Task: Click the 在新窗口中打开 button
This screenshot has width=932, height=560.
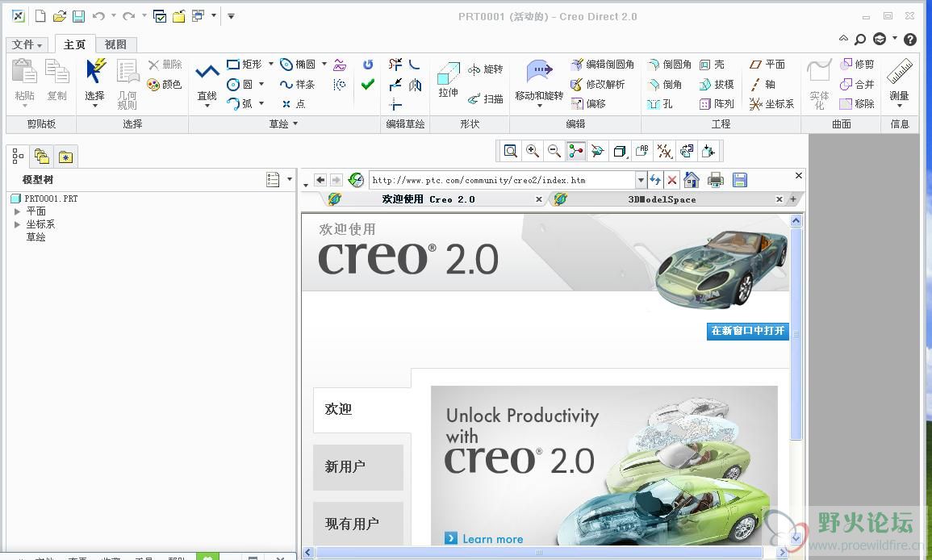Action: point(748,331)
